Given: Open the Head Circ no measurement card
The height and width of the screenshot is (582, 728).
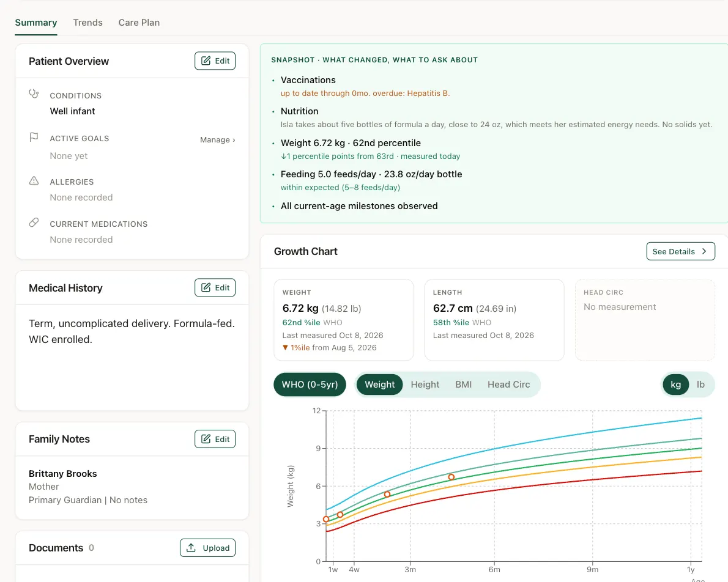Looking at the screenshot, I should pyautogui.click(x=645, y=320).
